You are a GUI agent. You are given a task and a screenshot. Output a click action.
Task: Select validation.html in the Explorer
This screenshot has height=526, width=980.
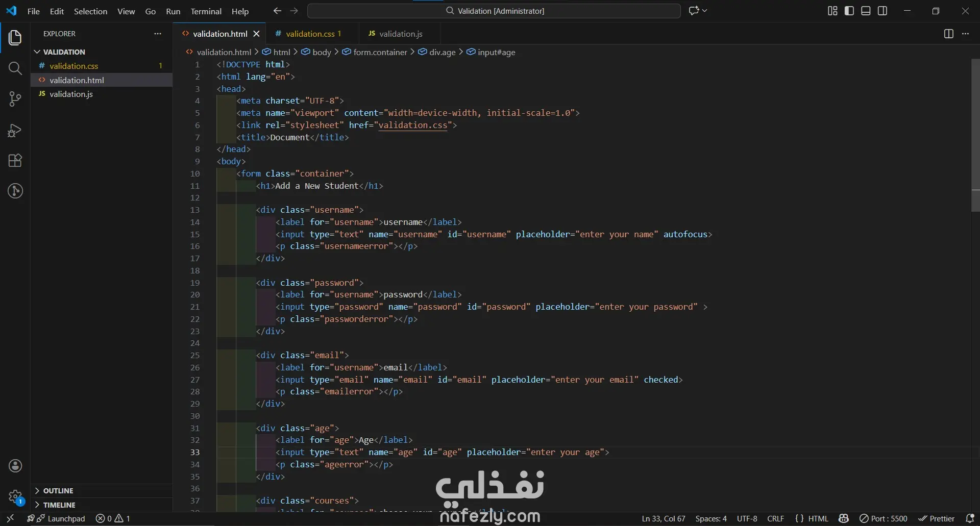click(x=102, y=80)
